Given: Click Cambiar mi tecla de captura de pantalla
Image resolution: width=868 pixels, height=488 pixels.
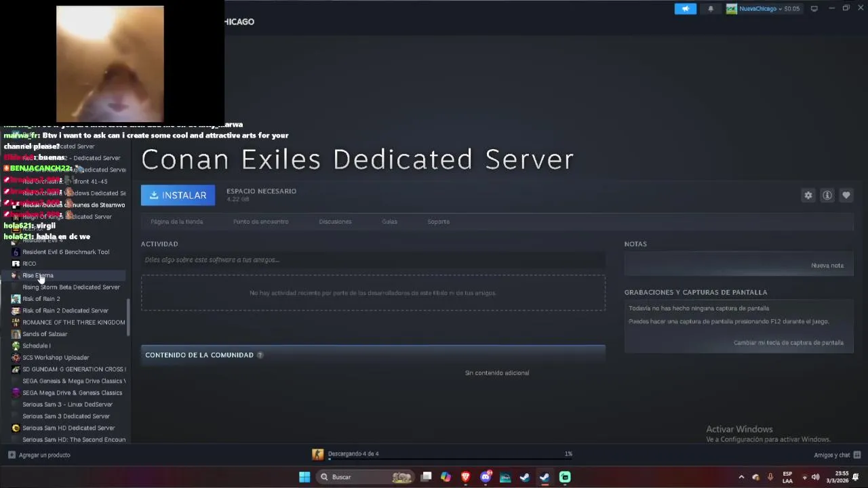Looking at the screenshot, I should (x=789, y=343).
